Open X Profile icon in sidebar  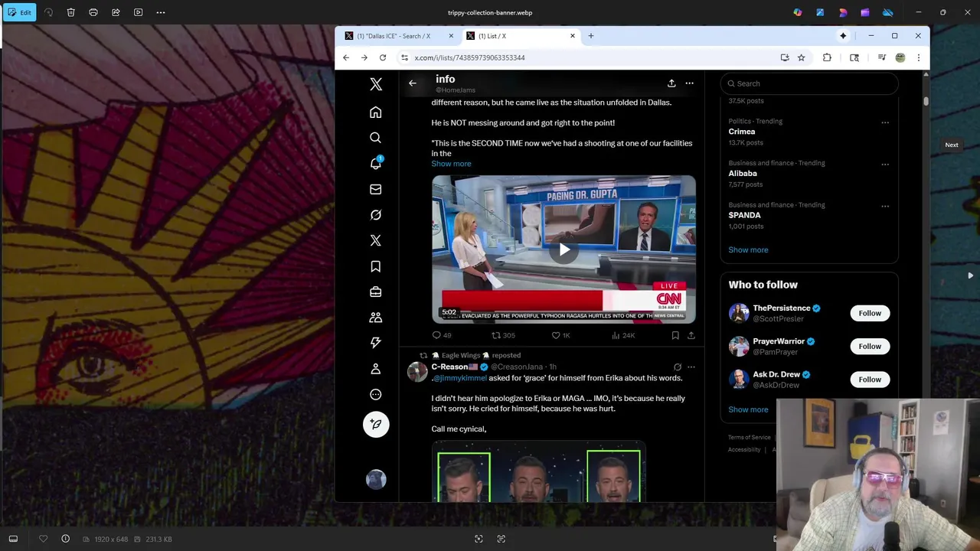376,369
